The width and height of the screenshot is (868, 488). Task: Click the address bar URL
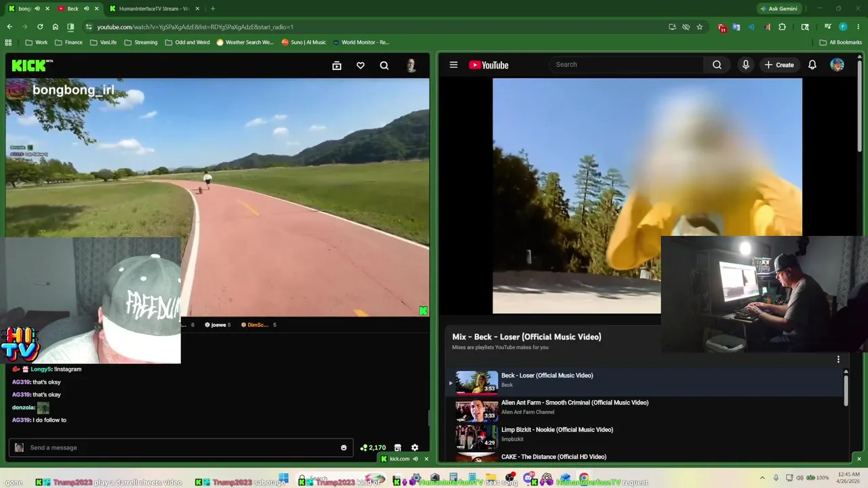pos(195,27)
